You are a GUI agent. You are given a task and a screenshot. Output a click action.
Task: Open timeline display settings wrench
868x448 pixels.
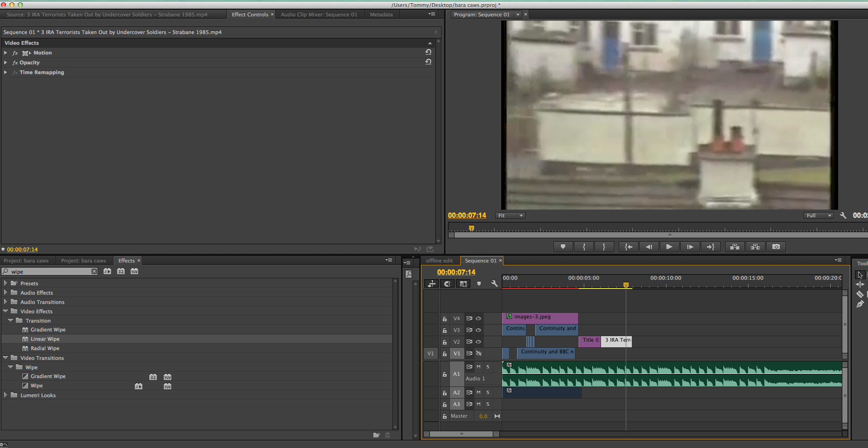(x=494, y=283)
